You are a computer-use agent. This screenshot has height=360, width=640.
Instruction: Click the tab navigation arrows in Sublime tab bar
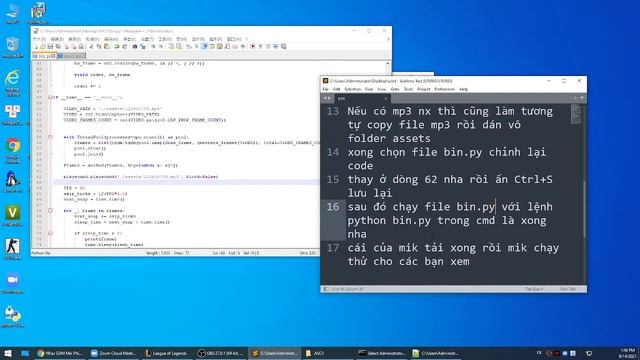[327, 98]
